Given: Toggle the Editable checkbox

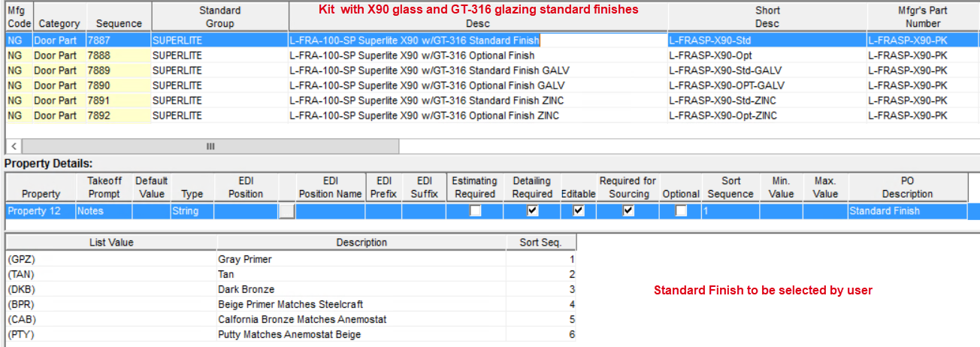Looking at the screenshot, I should pyautogui.click(x=578, y=211).
